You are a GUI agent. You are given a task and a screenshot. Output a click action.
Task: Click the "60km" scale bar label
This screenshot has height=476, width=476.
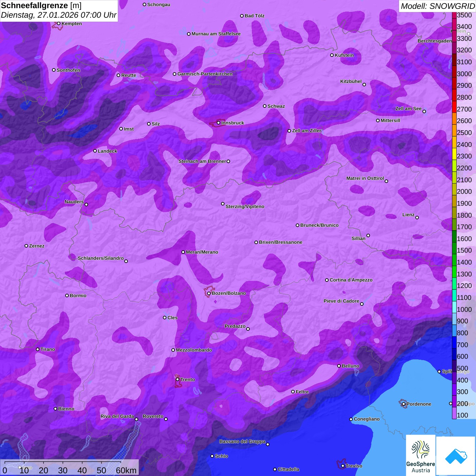[126, 470]
